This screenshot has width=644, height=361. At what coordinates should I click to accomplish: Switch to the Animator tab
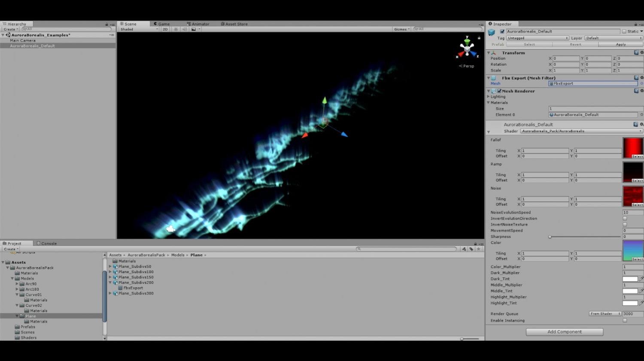[x=198, y=24]
